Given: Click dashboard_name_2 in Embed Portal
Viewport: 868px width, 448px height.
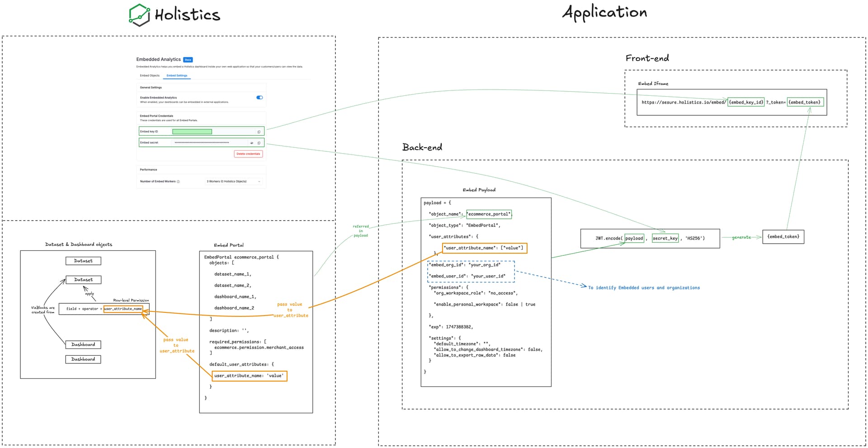Looking at the screenshot, I should pos(234,308).
